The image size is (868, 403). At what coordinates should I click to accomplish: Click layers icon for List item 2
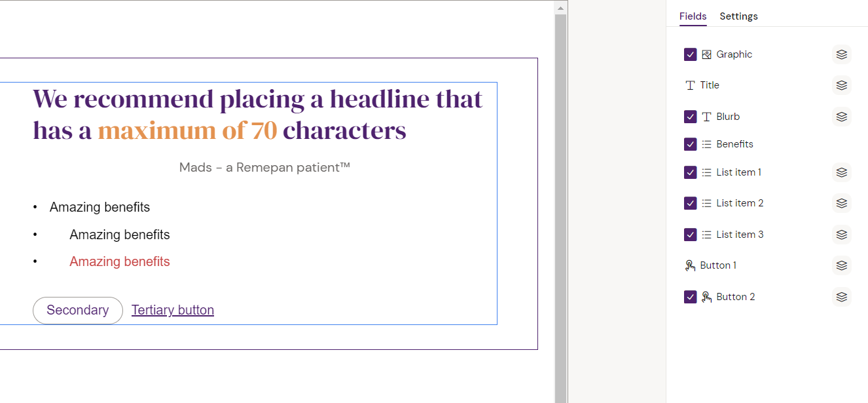coord(842,203)
